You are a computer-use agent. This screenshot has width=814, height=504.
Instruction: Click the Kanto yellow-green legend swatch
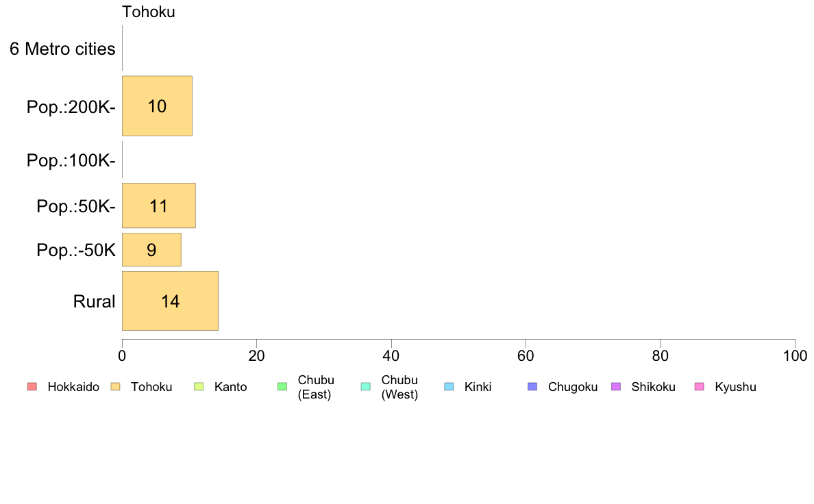pos(199,387)
